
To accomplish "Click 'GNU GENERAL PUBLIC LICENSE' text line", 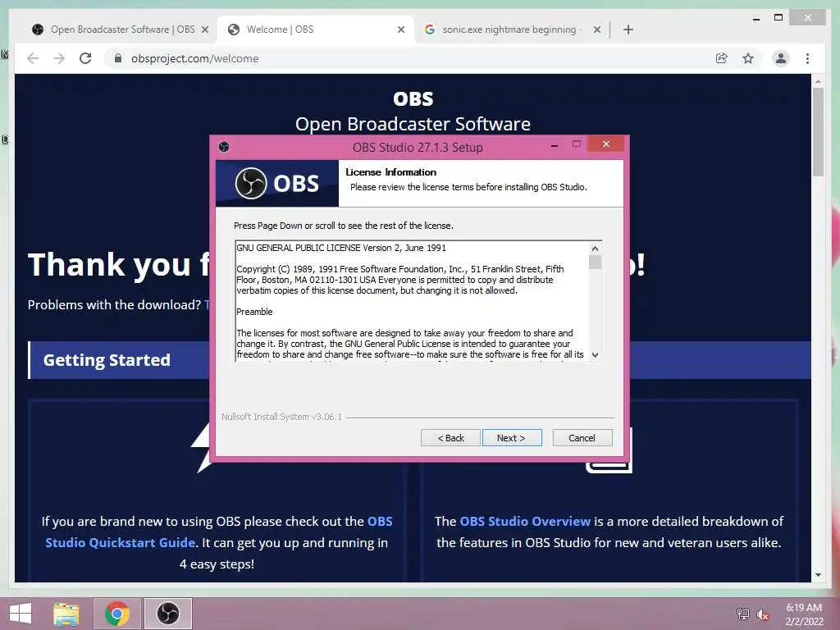I will [341, 248].
